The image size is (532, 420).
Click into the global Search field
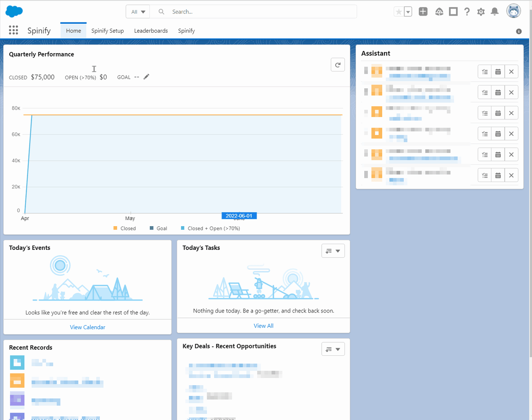click(254, 12)
